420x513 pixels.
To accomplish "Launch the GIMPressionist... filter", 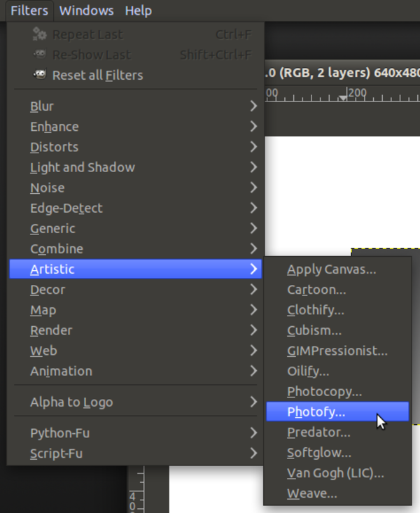I will [337, 351].
